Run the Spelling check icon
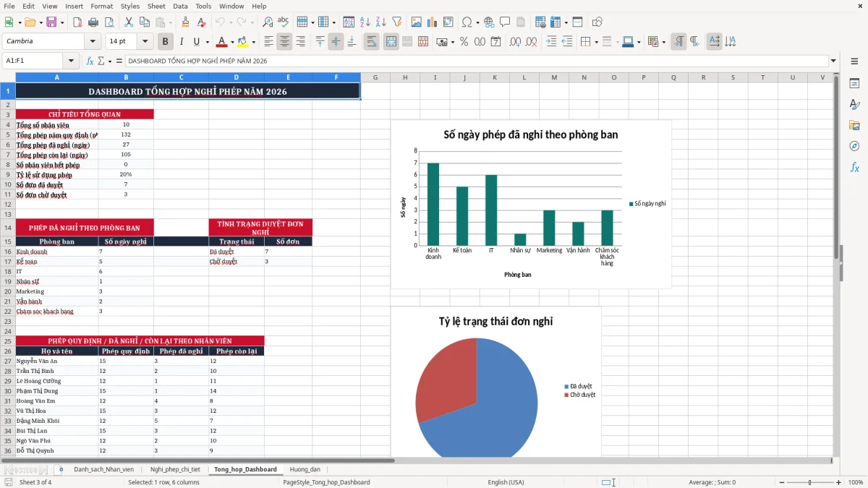868x488 pixels. click(284, 22)
